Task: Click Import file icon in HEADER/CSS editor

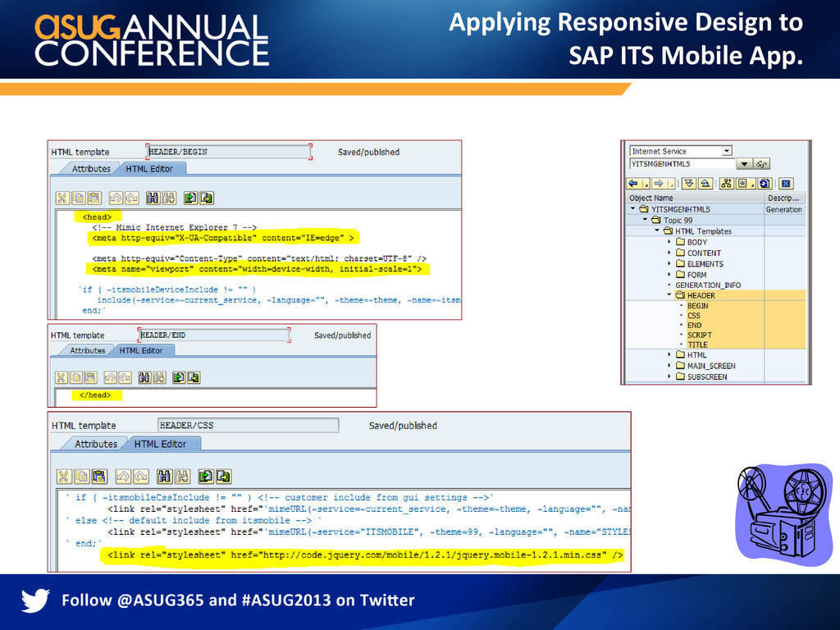Action: tap(206, 477)
